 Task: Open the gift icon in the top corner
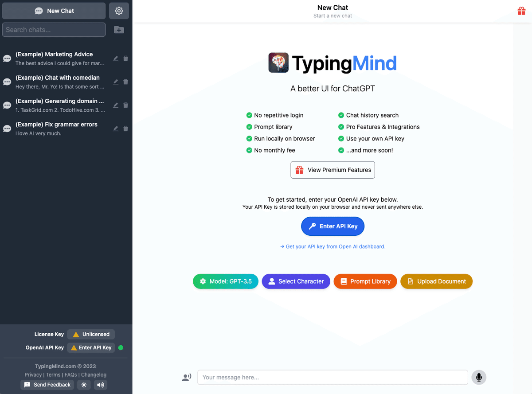pyautogui.click(x=521, y=11)
